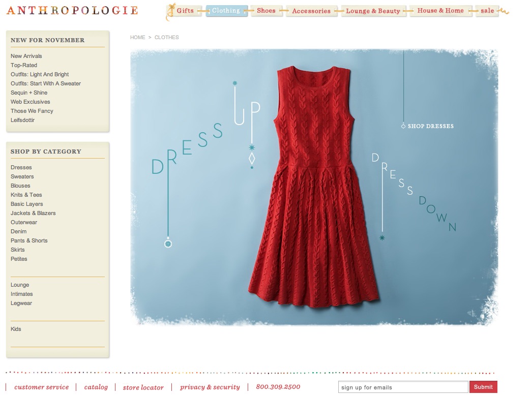Visit customer service page
Image resolution: width=532 pixels, height=395 pixels.
[41, 387]
